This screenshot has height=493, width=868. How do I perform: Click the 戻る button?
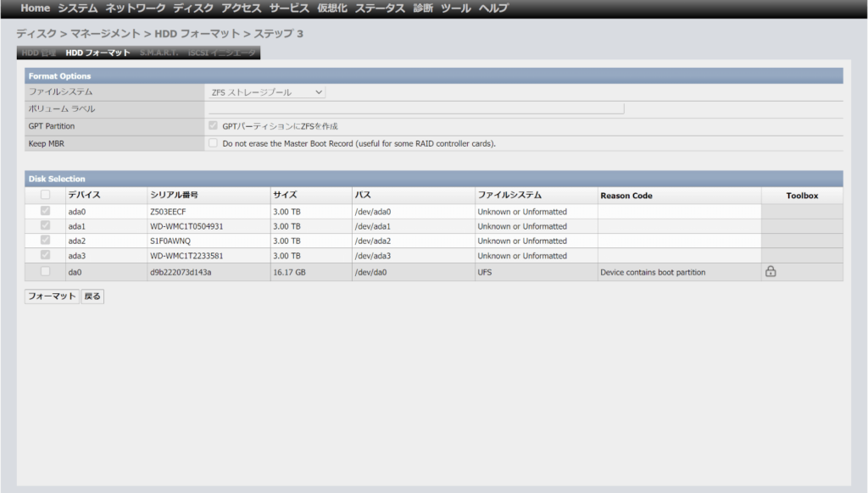coord(92,296)
